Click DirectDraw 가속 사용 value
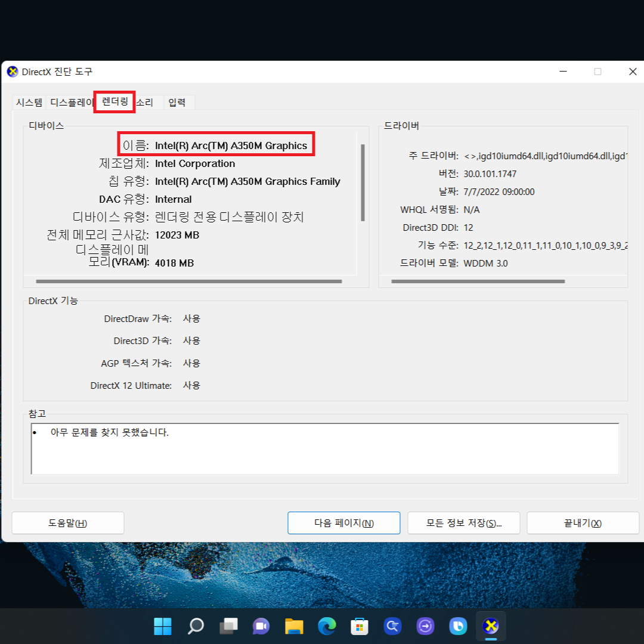644x644 pixels. pyautogui.click(x=191, y=318)
